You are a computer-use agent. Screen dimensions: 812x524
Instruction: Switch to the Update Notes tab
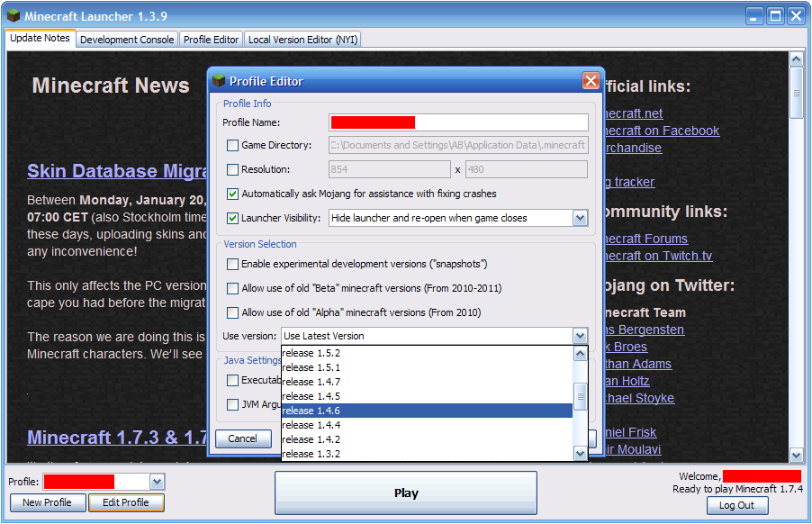point(40,39)
